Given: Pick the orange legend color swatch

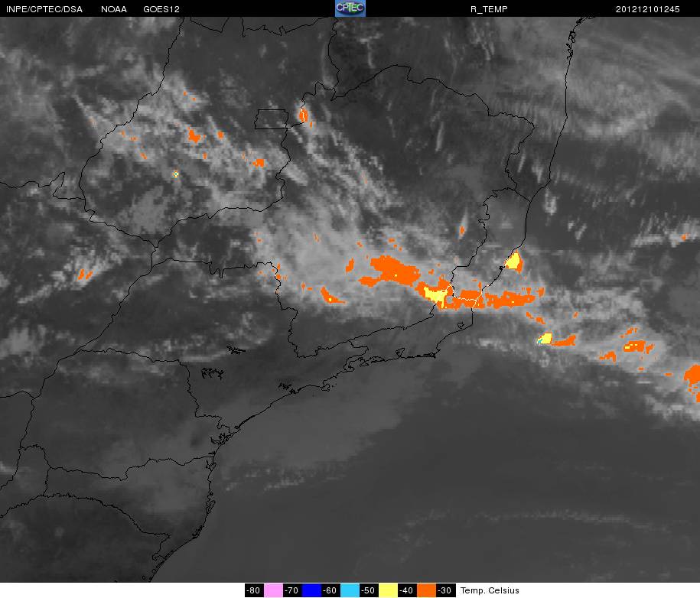Looking at the screenshot, I should 426,590.
